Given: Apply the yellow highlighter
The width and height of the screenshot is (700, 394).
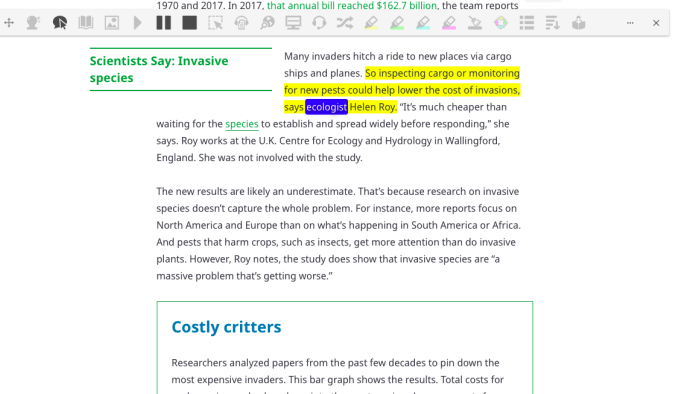Looking at the screenshot, I should tap(371, 23).
